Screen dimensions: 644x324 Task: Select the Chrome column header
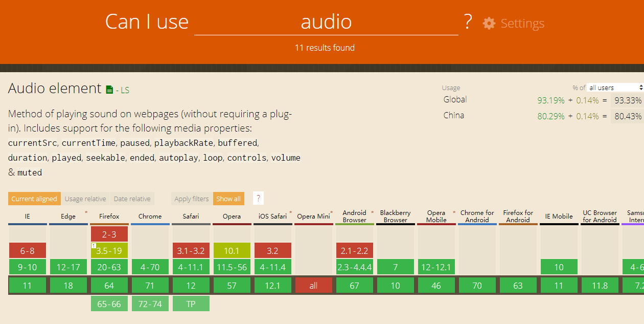point(150,217)
